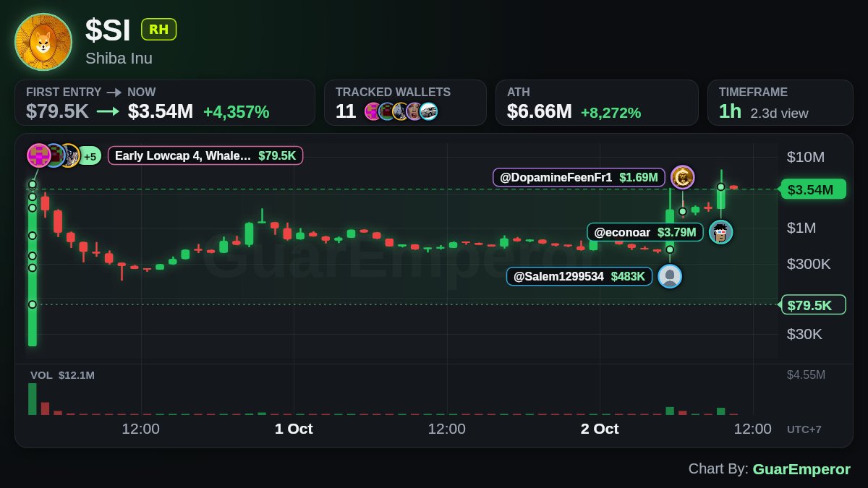Click the Shiba Inu name text
868x488 pixels.
click(119, 58)
